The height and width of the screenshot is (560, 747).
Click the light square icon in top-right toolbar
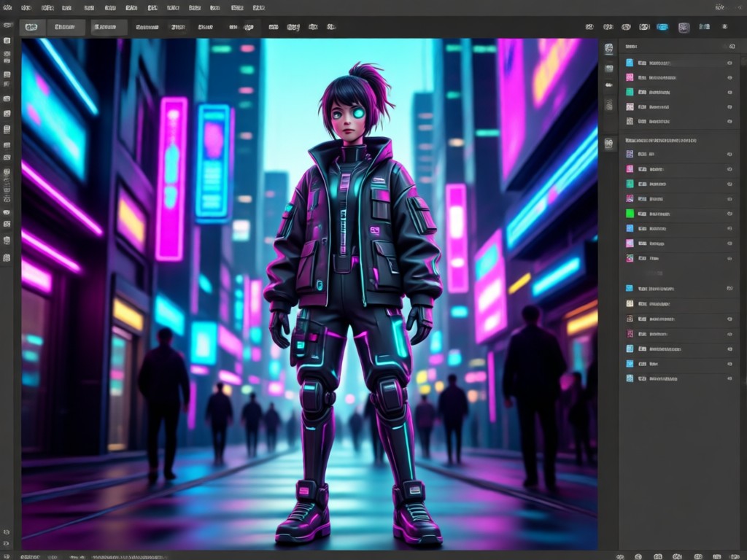coord(684,28)
